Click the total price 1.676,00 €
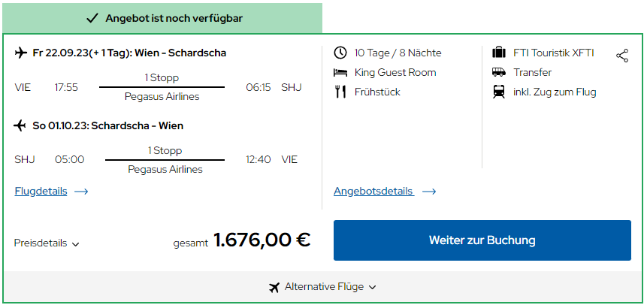 pos(262,240)
